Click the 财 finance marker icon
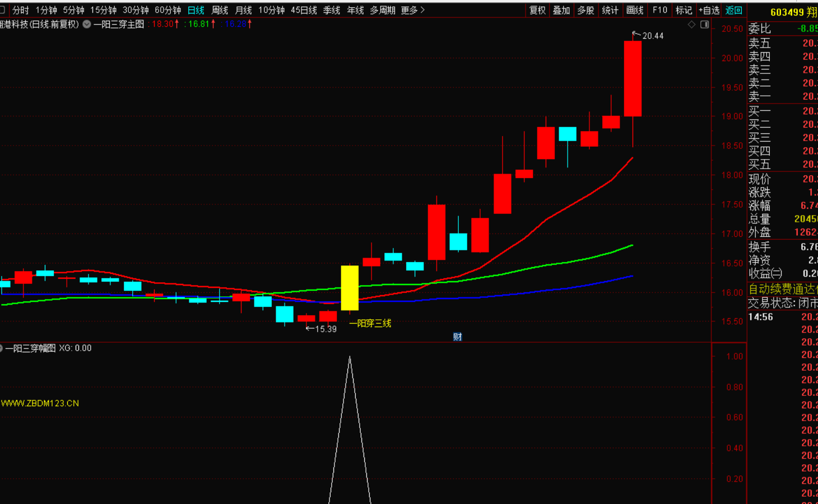 tap(457, 337)
